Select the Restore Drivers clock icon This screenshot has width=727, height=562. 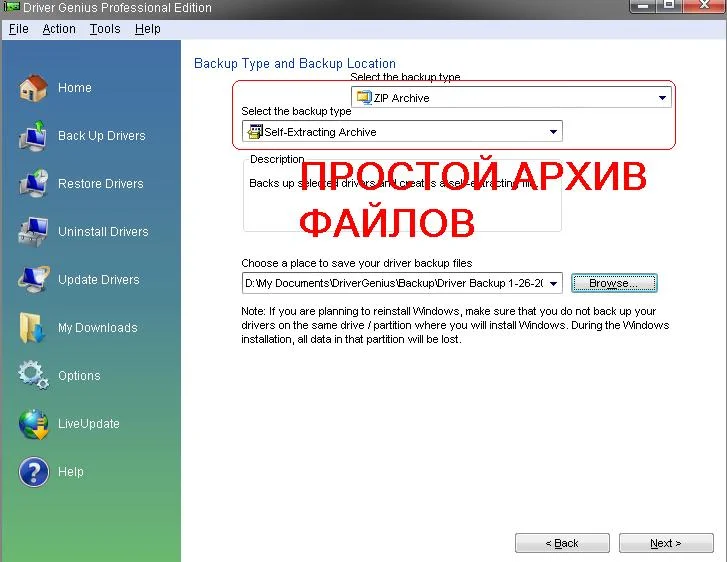click(33, 184)
